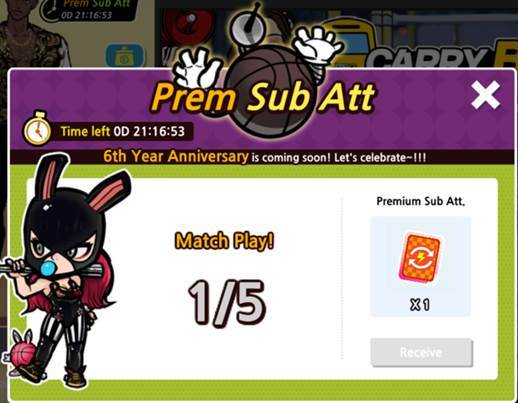
Task: Click the X1 quantity under reward card
Action: click(420, 305)
